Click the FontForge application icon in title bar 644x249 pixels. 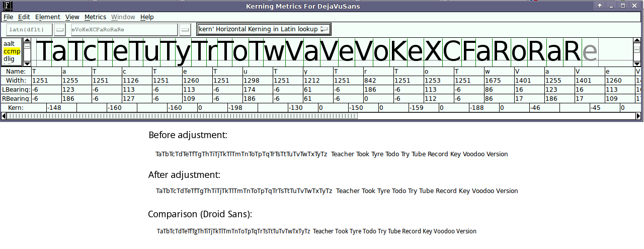pos(7,6)
